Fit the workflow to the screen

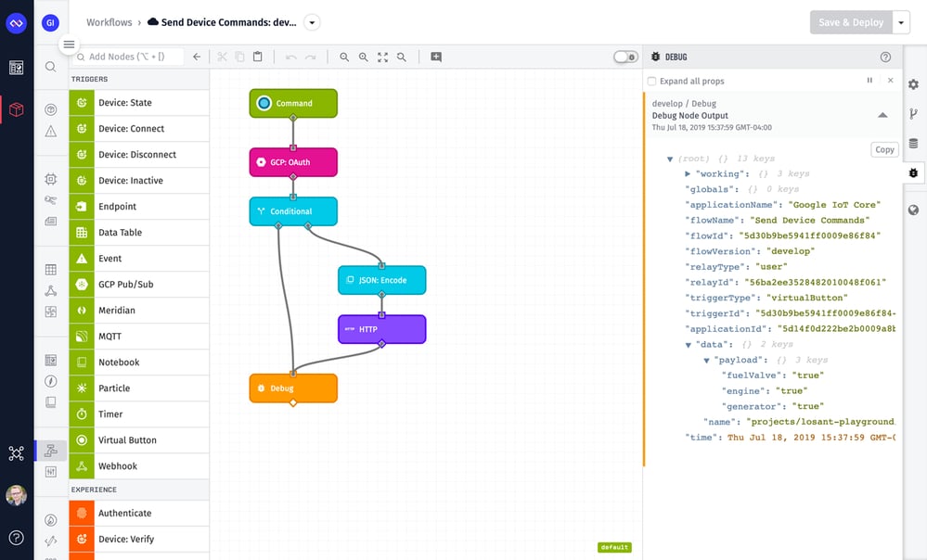coord(382,57)
